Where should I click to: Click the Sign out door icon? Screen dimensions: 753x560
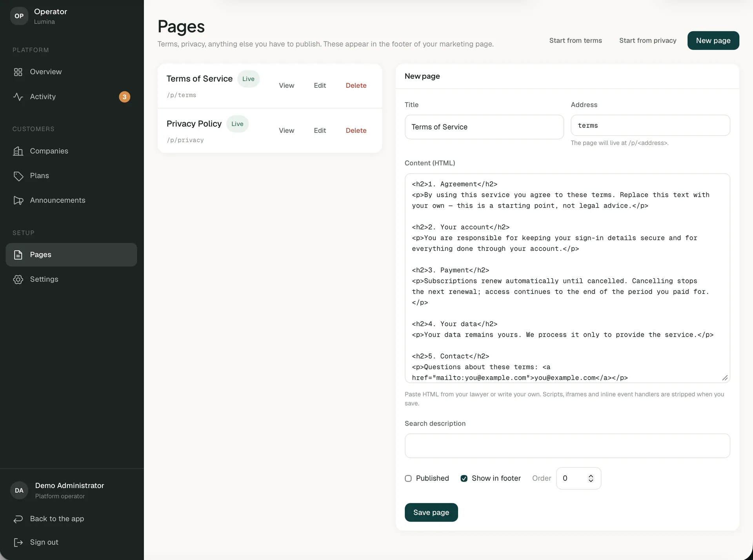coord(18,542)
